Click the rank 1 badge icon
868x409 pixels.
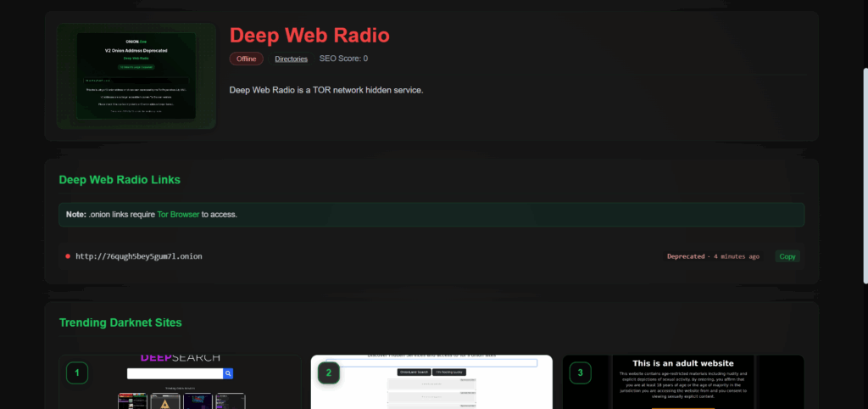[77, 373]
